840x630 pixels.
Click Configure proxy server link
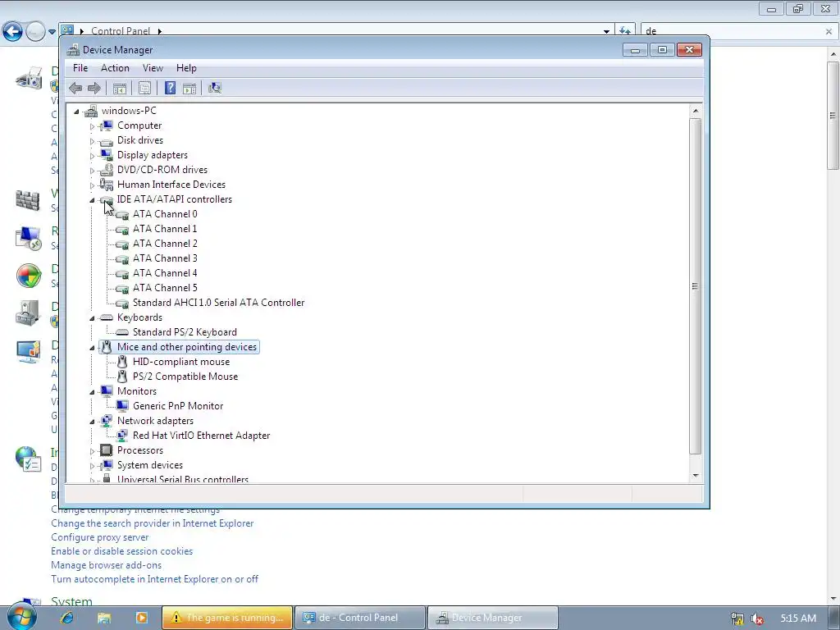(x=99, y=537)
